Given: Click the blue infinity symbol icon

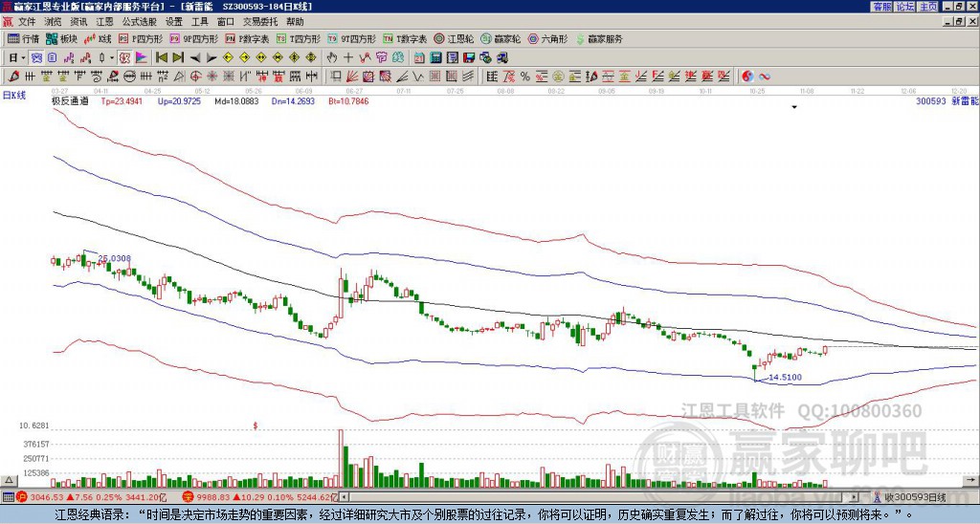Looking at the screenshot, I should [765, 76].
